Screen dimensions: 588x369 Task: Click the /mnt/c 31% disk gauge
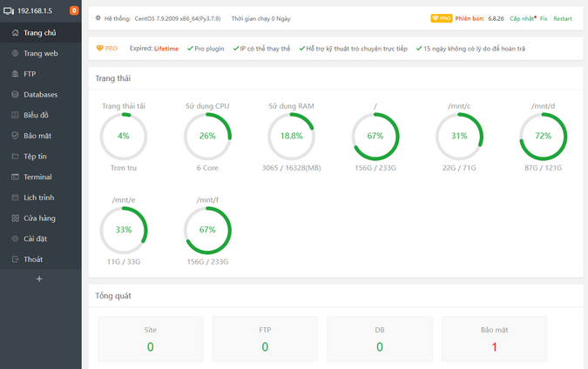459,137
